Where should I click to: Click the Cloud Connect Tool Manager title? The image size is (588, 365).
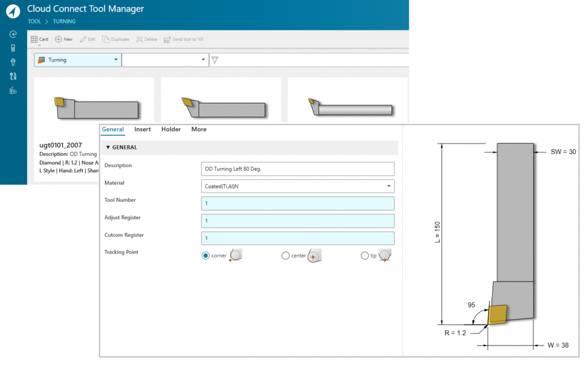86,9
